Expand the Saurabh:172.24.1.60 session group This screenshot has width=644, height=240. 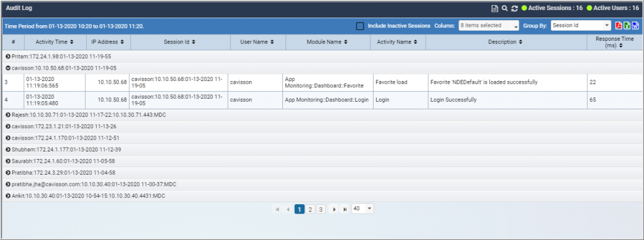(x=8, y=161)
